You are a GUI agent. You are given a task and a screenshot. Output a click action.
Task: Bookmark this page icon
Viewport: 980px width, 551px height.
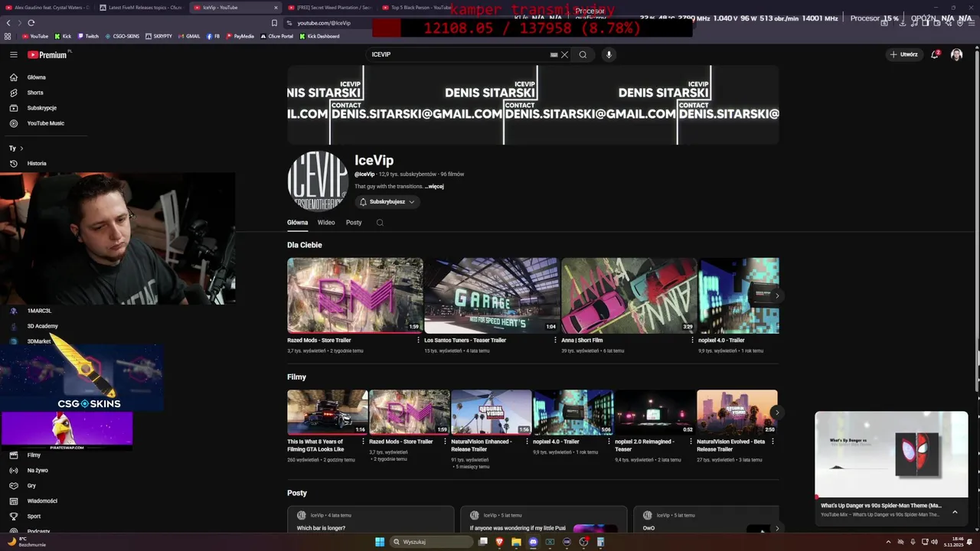tap(274, 23)
